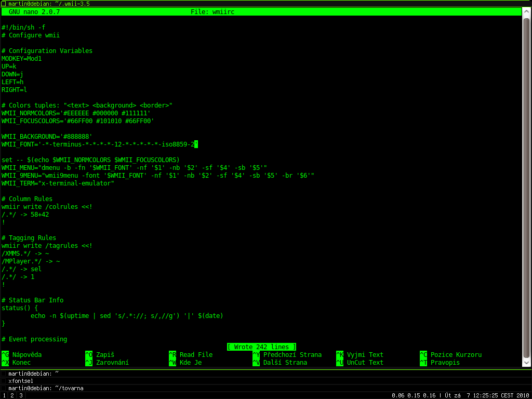Click the '/MPlayer.*/ -> ~' rule line

click(x=31, y=262)
